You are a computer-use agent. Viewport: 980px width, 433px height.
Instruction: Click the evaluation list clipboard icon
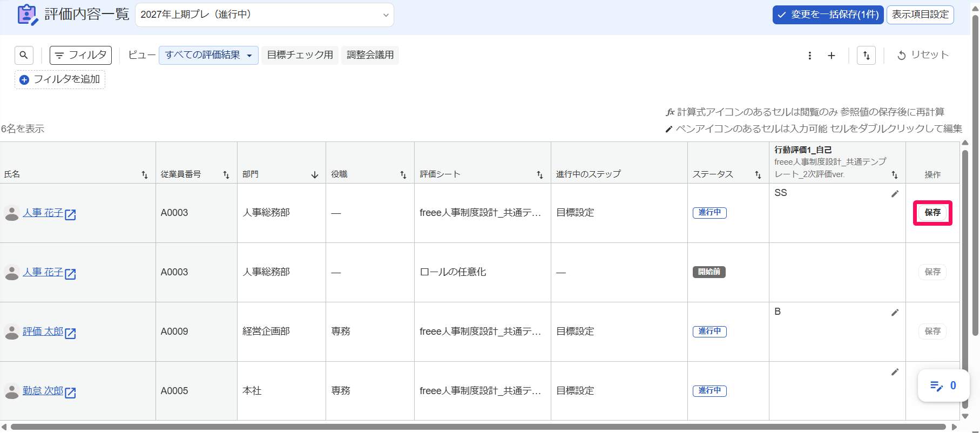click(28, 15)
